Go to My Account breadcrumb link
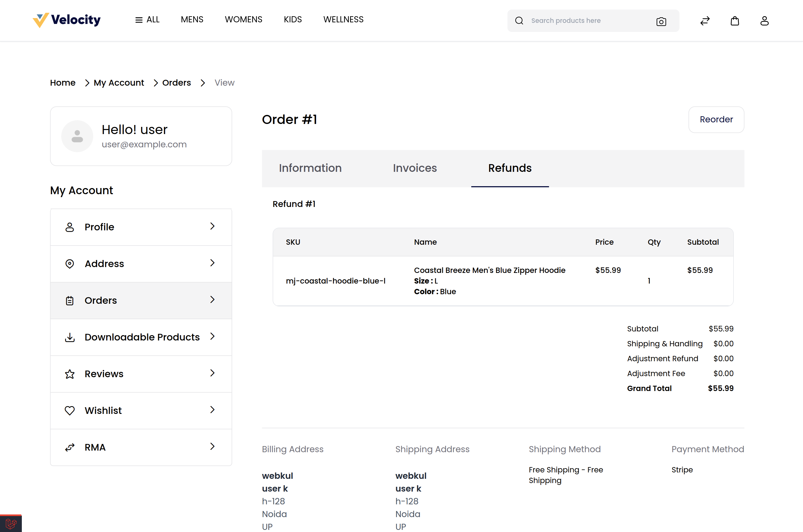This screenshot has height=532, width=803. tap(119, 83)
